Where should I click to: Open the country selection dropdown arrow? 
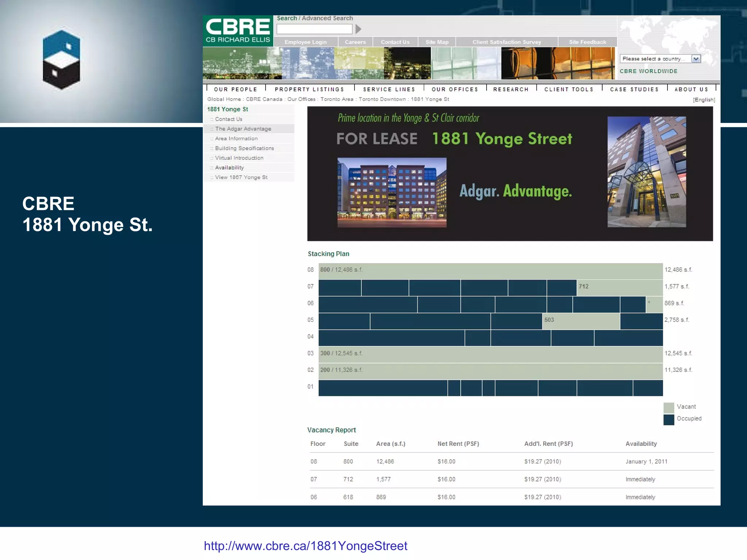click(696, 59)
